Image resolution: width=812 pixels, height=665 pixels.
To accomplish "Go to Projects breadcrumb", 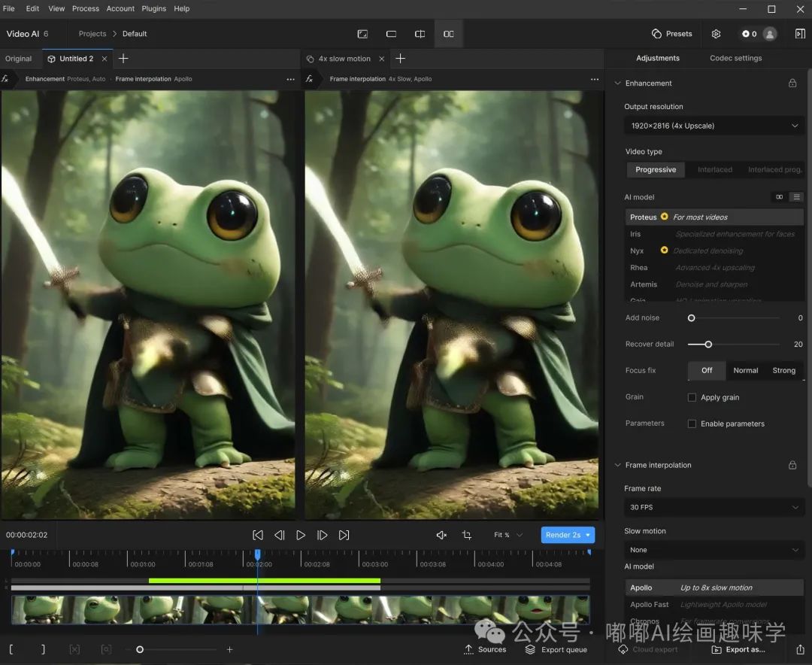I will [x=92, y=34].
